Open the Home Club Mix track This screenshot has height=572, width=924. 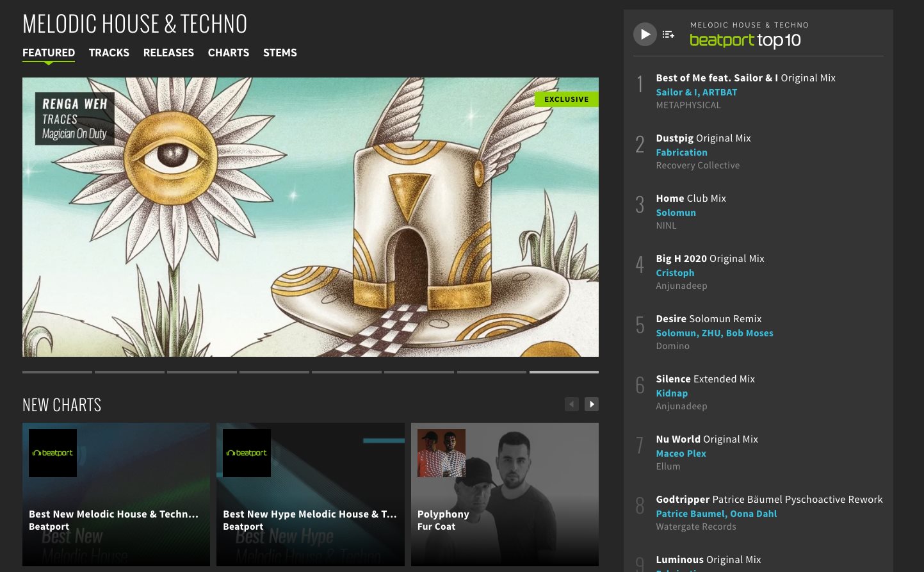click(x=692, y=198)
